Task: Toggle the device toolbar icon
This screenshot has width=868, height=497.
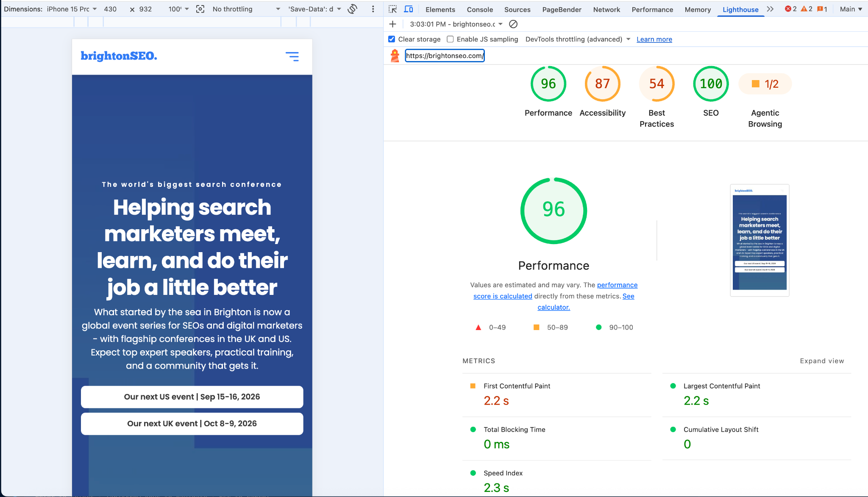Action: click(x=409, y=9)
